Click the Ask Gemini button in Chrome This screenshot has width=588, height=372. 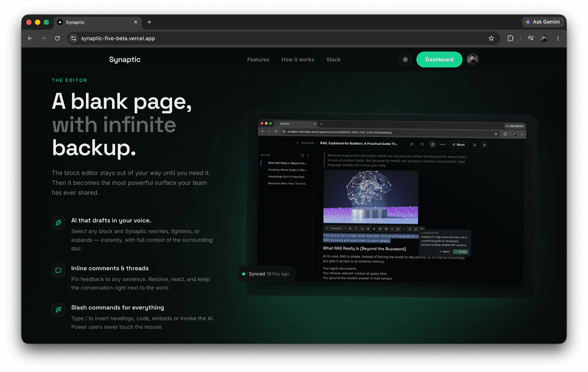point(543,22)
